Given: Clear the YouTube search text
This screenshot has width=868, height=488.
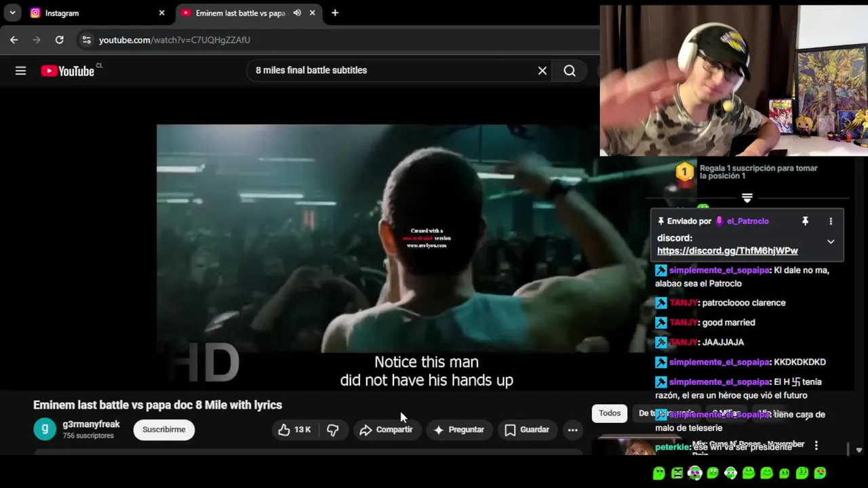Looking at the screenshot, I should click(542, 70).
